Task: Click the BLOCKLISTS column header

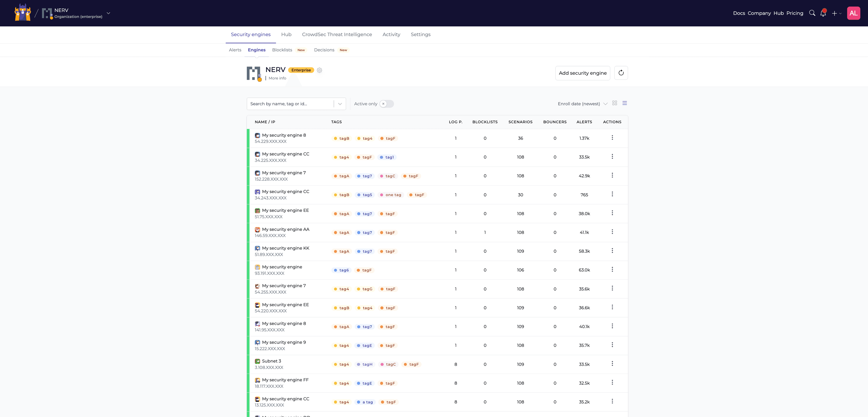Action: pyautogui.click(x=485, y=122)
